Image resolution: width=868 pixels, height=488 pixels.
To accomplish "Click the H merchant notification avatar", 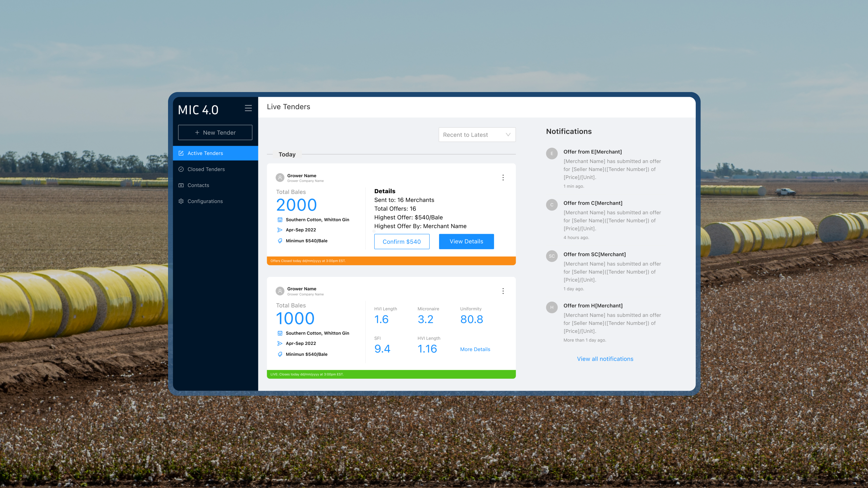I will coord(551,307).
